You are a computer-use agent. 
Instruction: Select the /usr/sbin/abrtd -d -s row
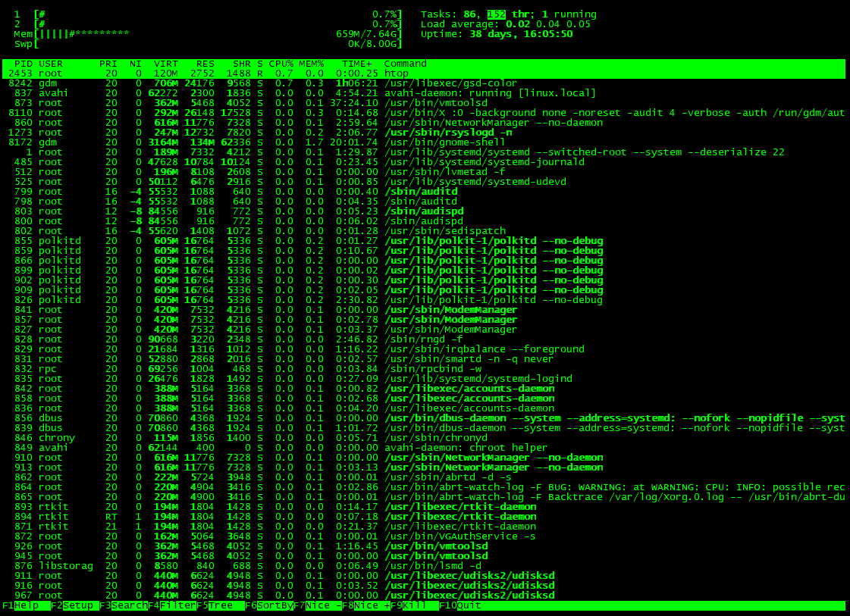click(424, 477)
